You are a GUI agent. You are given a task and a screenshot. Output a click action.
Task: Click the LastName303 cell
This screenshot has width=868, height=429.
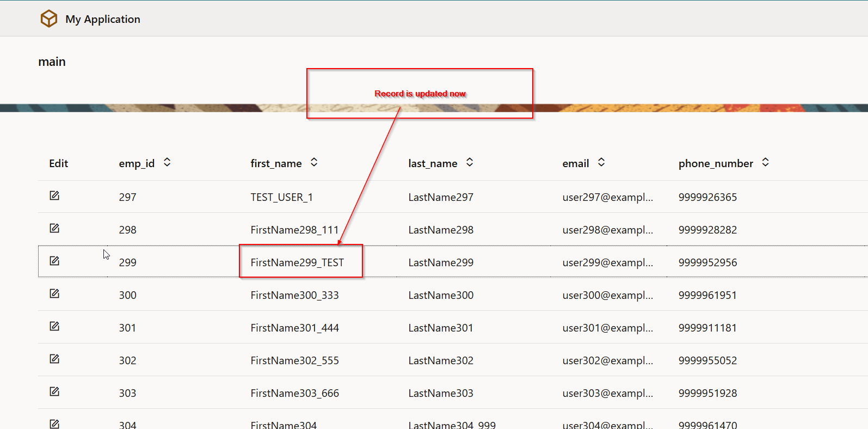point(441,393)
